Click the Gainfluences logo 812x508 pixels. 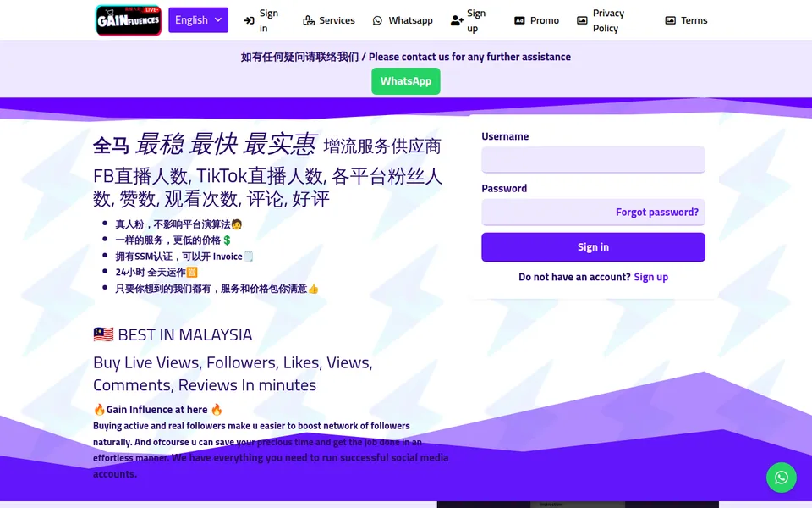pos(129,20)
